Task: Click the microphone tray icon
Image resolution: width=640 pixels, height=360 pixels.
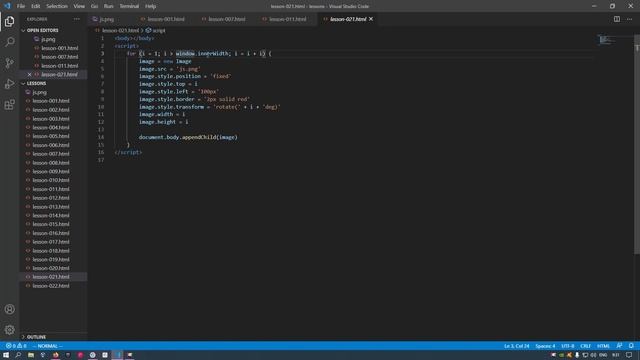Action: 577,355
